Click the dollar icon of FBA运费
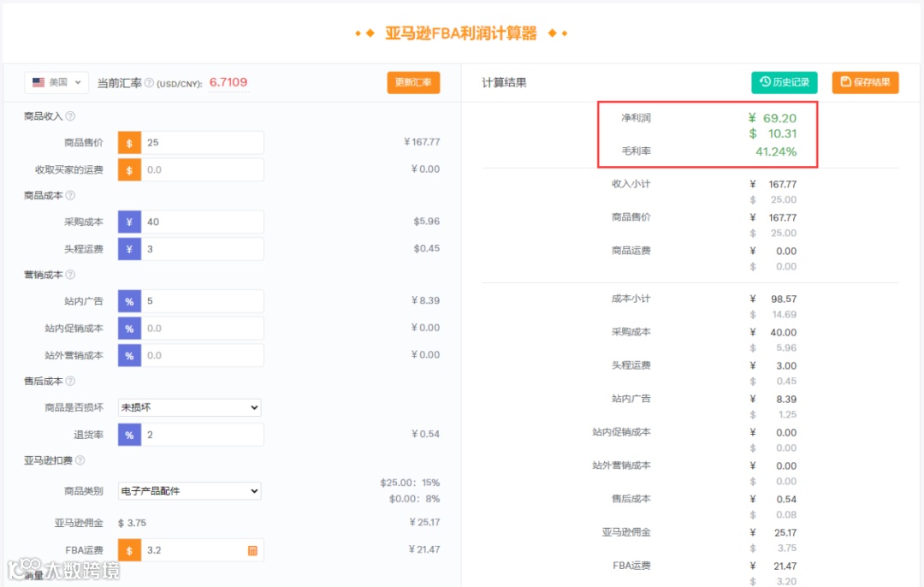This screenshot has width=924, height=587. (130, 550)
